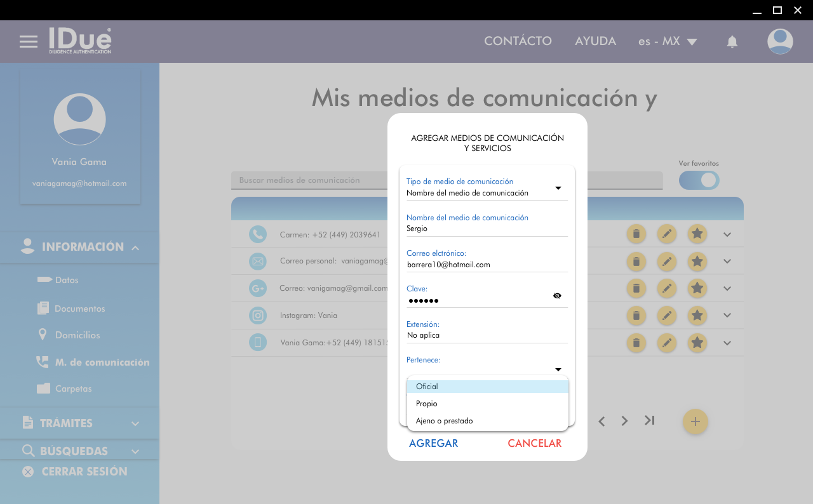813x504 pixels.
Task: Click the notification bell icon
Action: coord(732,42)
